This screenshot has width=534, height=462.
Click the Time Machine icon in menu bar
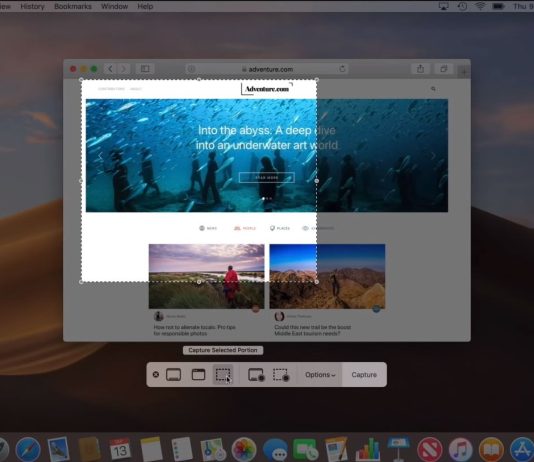(462, 6)
